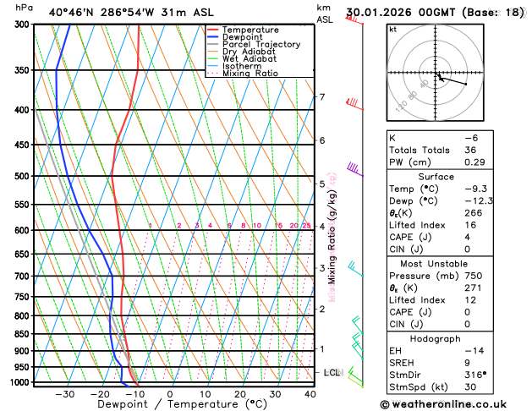Click the Surface section heading
Screen dimensions: 532x411
(436, 177)
